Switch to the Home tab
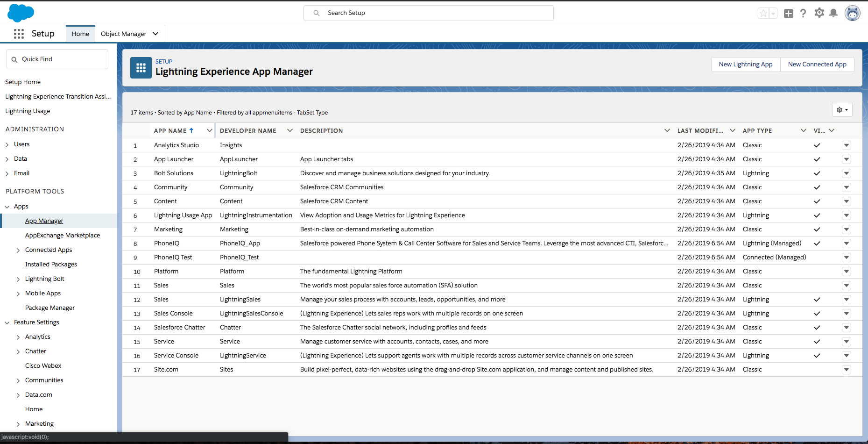The height and width of the screenshot is (444, 868). [80, 34]
